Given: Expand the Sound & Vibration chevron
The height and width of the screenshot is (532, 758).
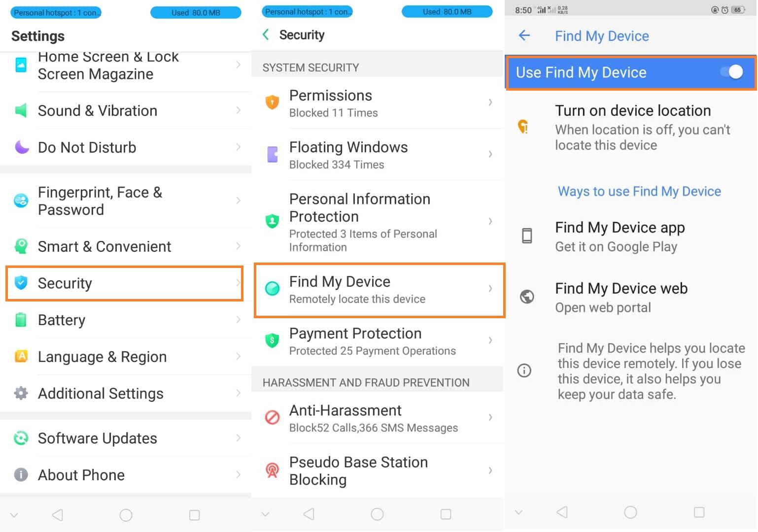Looking at the screenshot, I should 239,110.
